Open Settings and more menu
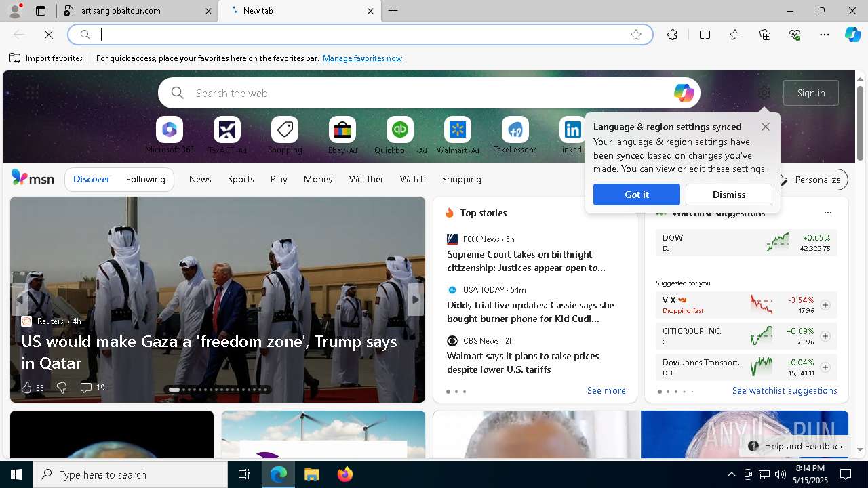This screenshot has width=868, height=488. click(825, 35)
